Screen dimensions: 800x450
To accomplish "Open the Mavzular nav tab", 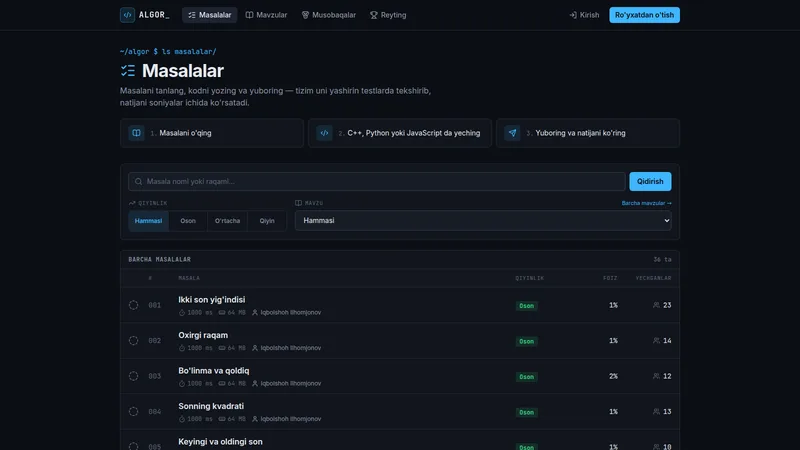I will pos(266,15).
